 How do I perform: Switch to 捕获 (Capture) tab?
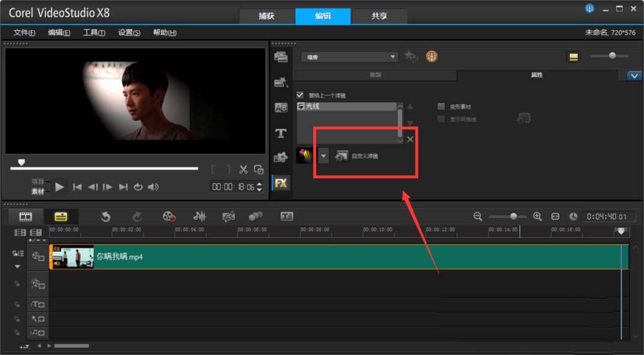267,16
